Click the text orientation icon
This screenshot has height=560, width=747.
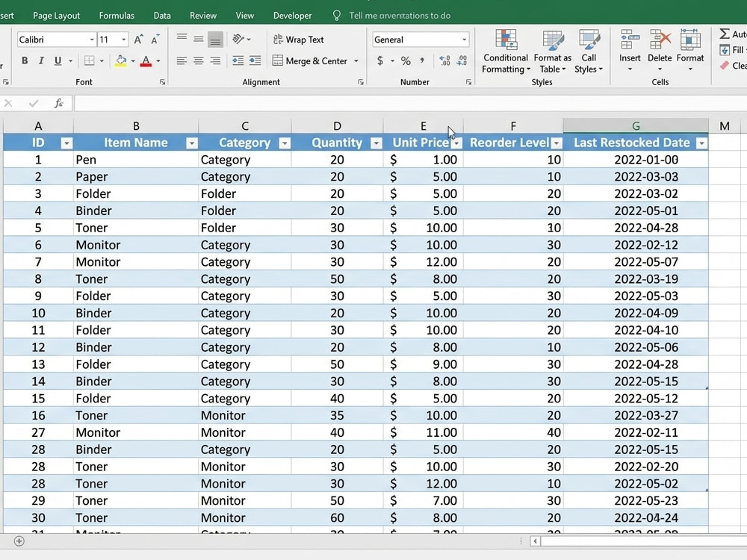238,39
